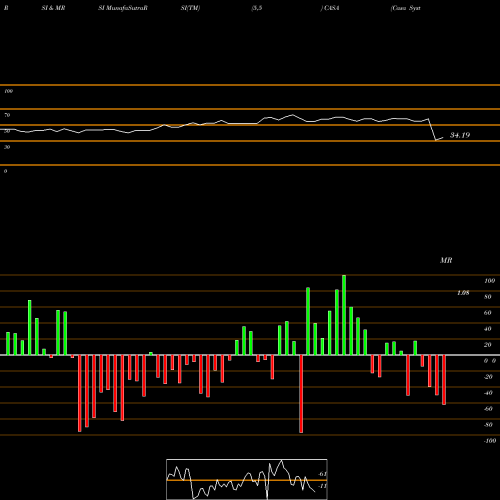Click the RSI axis label 100 at left
The width and height of the screenshot is (500, 500).
pos(8,91)
